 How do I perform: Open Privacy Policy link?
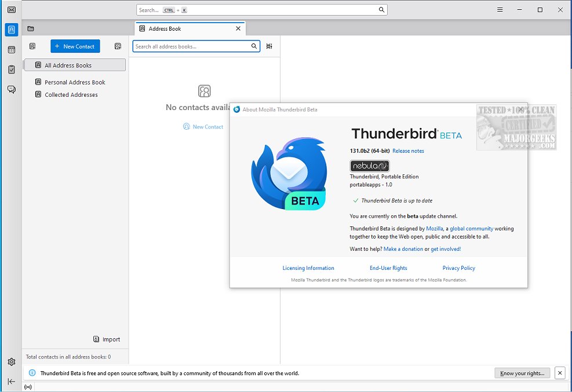(458, 268)
